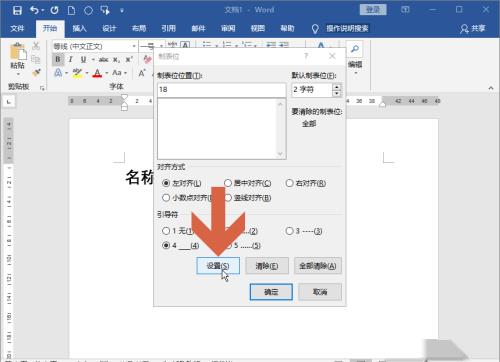Select the 小数点对齐 alignment radio button
Image resolution: width=500 pixels, height=362 pixels.
tap(166, 198)
